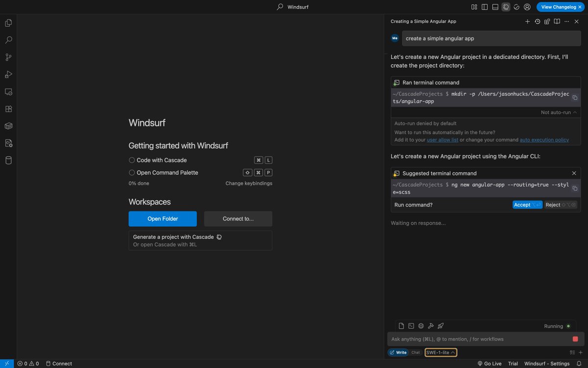Open the Cascade book icon

point(557,22)
